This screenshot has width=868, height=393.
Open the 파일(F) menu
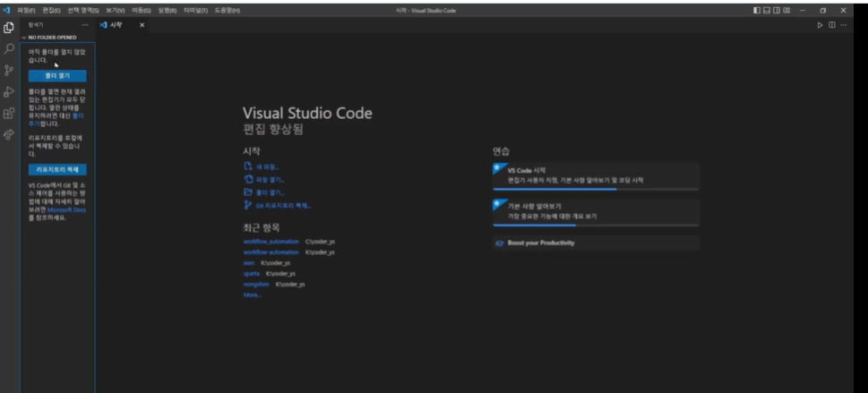tap(25, 11)
